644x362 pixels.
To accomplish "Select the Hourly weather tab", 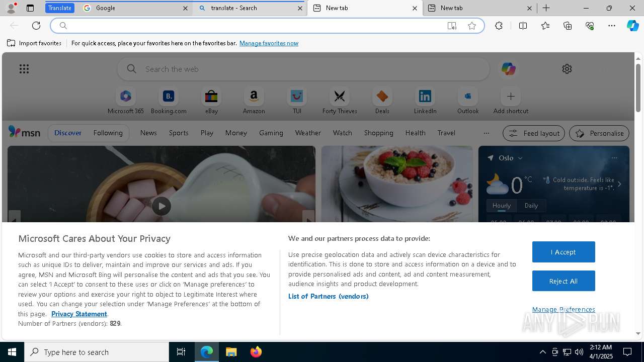I will pyautogui.click(x=501, y=206).
